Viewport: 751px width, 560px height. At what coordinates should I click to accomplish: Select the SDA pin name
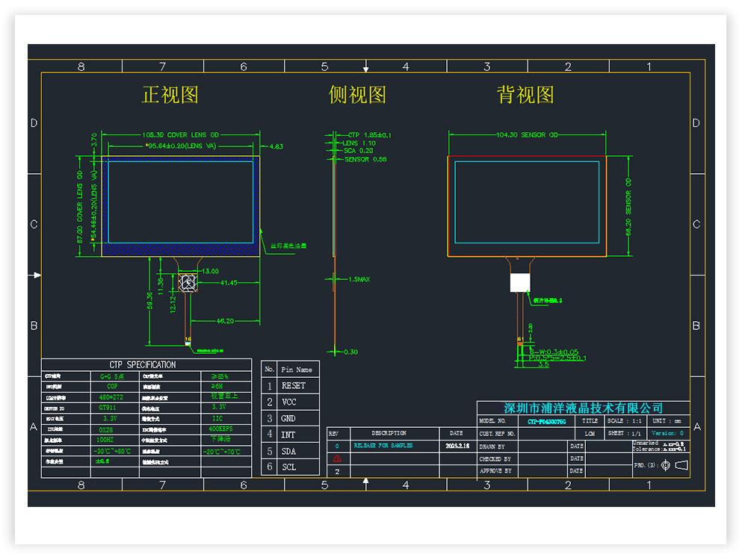288,451
